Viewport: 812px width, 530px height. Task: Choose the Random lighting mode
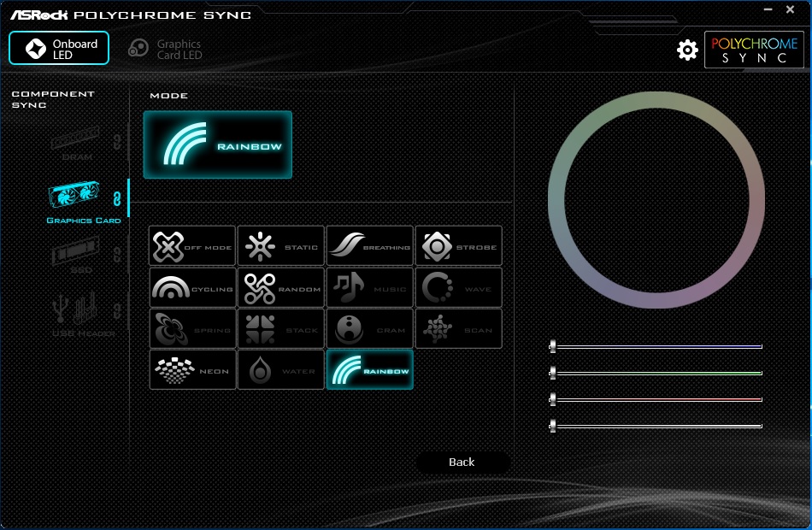click(x=280, y=289)
